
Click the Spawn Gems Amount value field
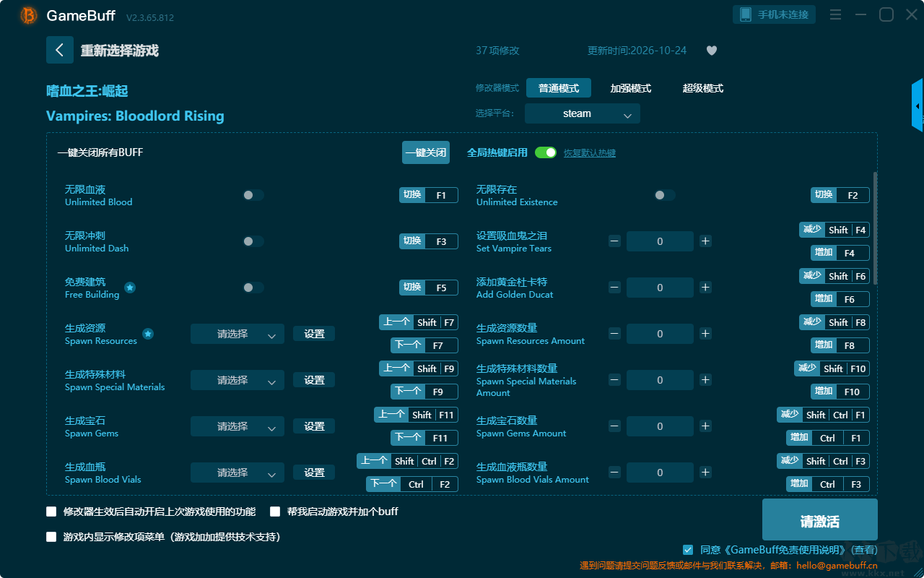660,426
